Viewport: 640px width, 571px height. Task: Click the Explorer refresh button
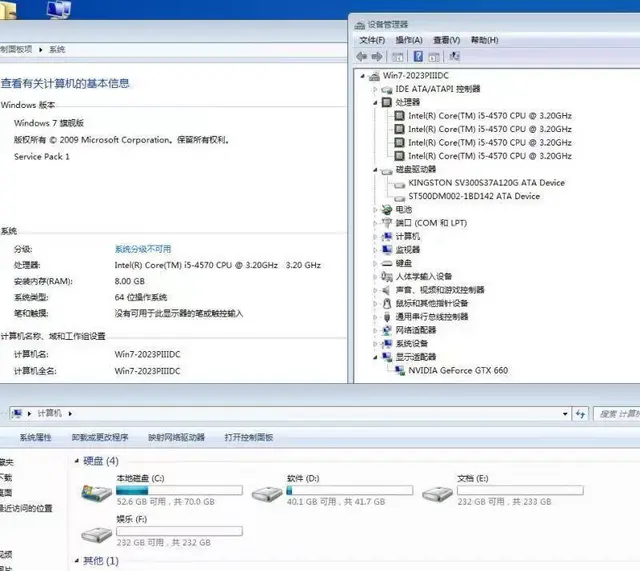[x=580, y=414]
